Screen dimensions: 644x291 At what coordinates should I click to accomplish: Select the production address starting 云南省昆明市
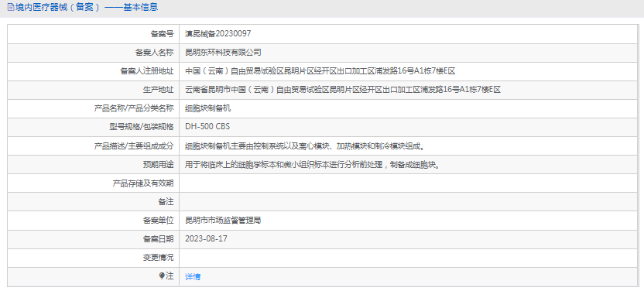coord(343,90)
